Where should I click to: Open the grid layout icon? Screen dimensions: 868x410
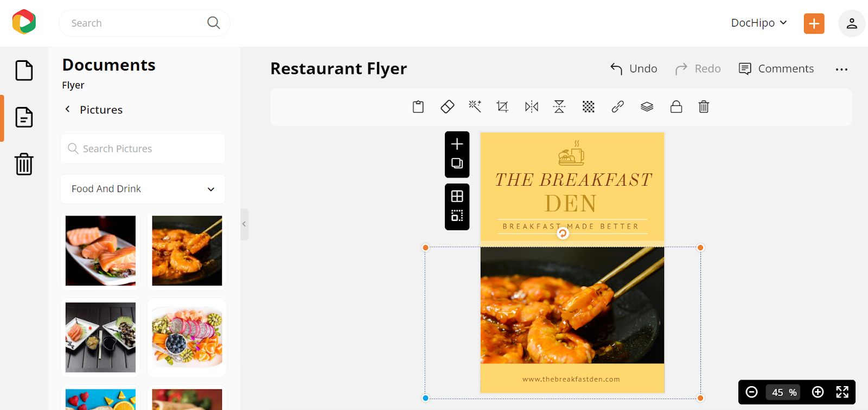pos(457,196)
